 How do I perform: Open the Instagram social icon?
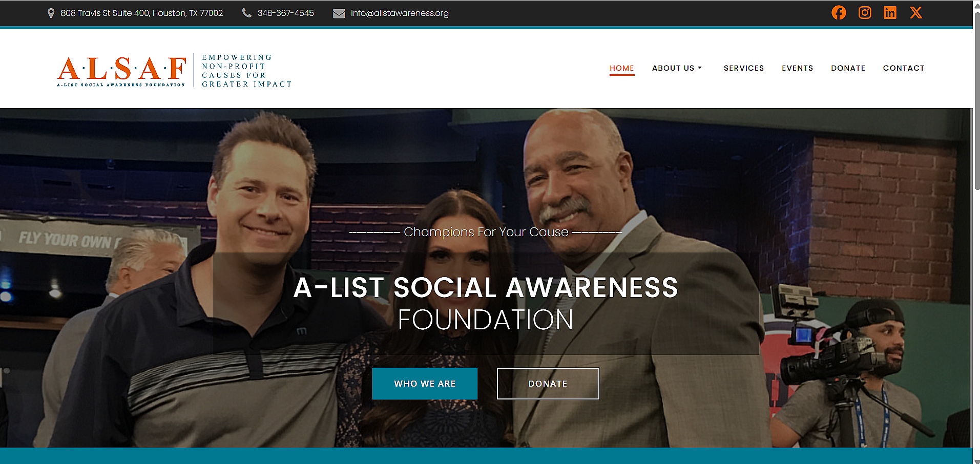coord(865,13)
